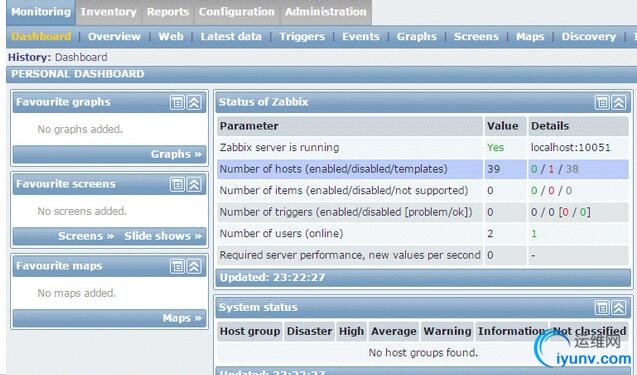Collapse the Favourite screens widget
This screenshot has width=637, height=375.
pos(194,184)
